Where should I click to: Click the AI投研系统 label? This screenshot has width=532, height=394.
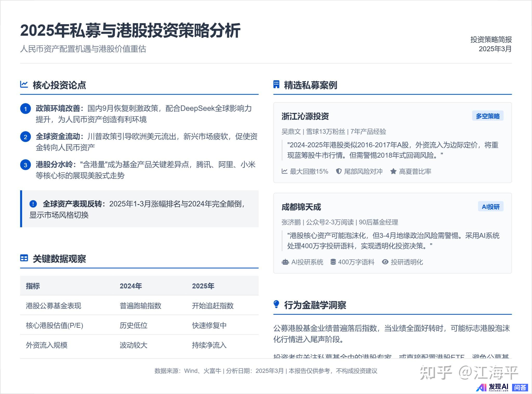[307, 262]
